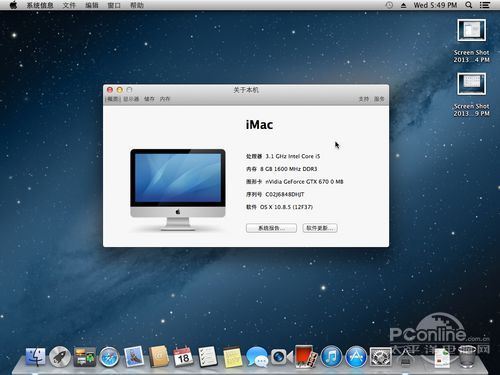The image size is (500, 375).
Task: Click the 关于本机 window title
Action: pyautogui.click(x=246, y=90)
